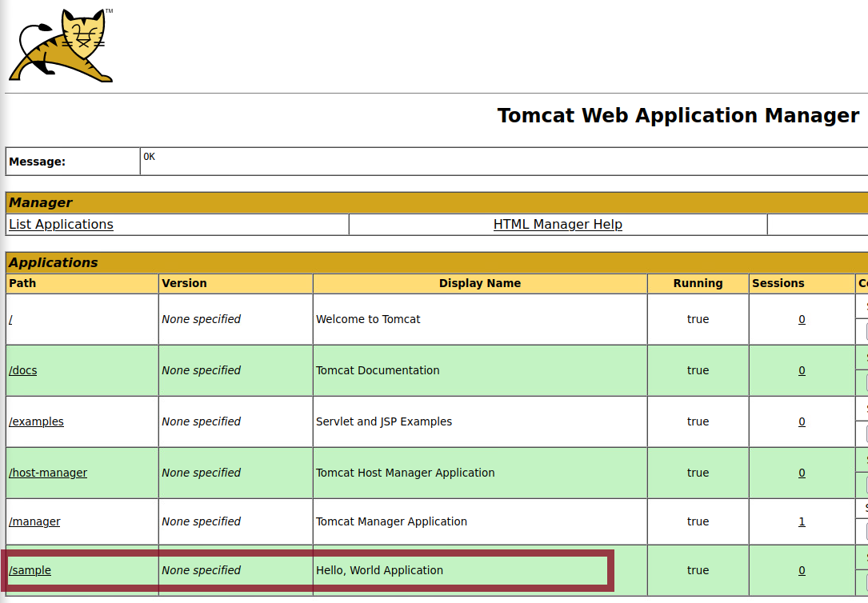Image resolution: width=868 pixels, height=603 pixels.
Task: Click the "OK" message text
Action: (150, 157)
